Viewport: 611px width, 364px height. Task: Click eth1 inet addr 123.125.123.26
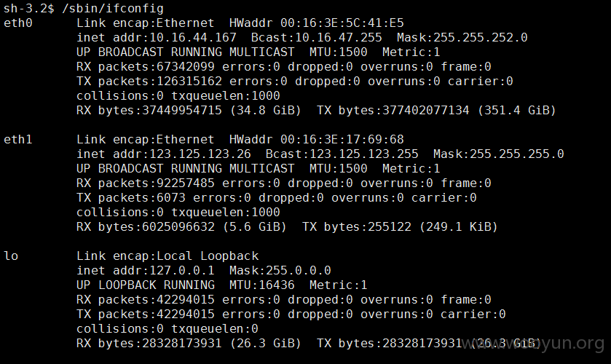[164, 154]
